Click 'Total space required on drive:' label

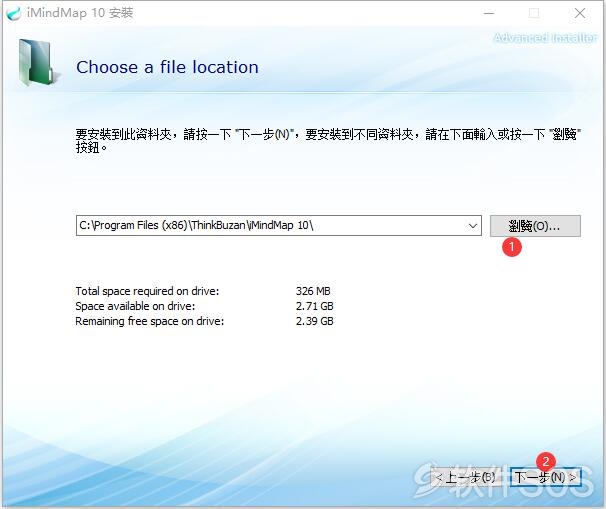[147, 291]
